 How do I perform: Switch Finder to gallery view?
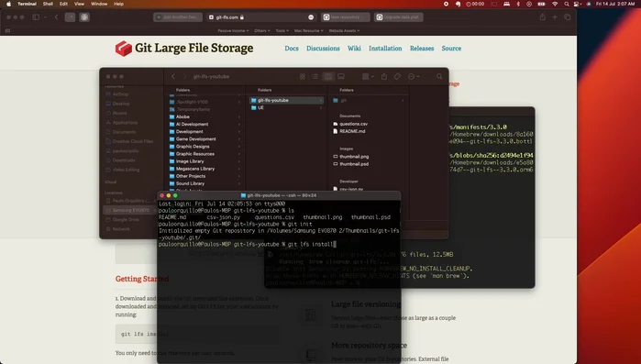point(341,76)
